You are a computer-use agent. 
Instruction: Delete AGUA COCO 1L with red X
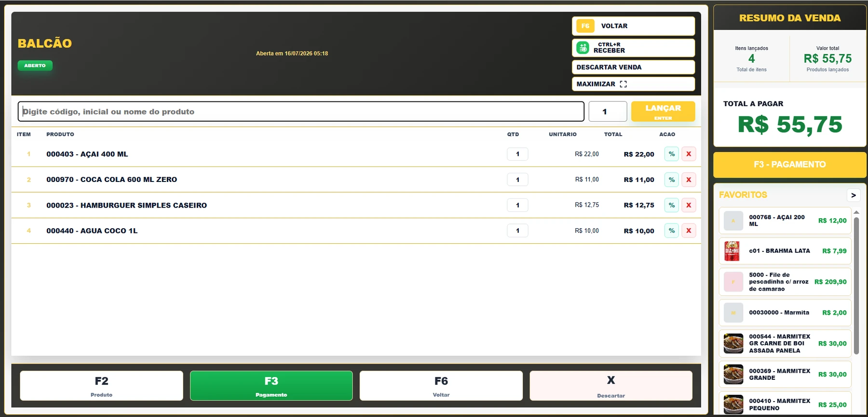point(689,231)
